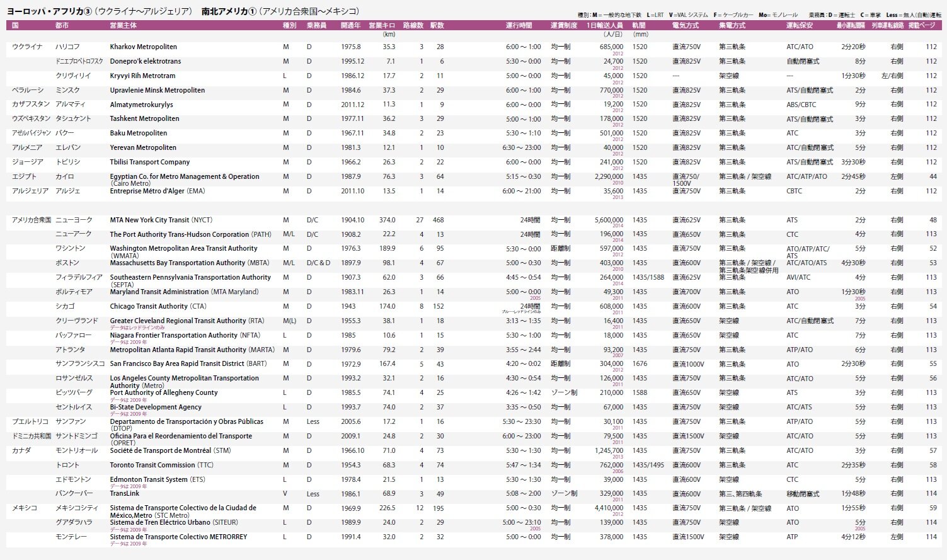Click Kryvyi Rih Metrotram in the table

tap(143, 76)
